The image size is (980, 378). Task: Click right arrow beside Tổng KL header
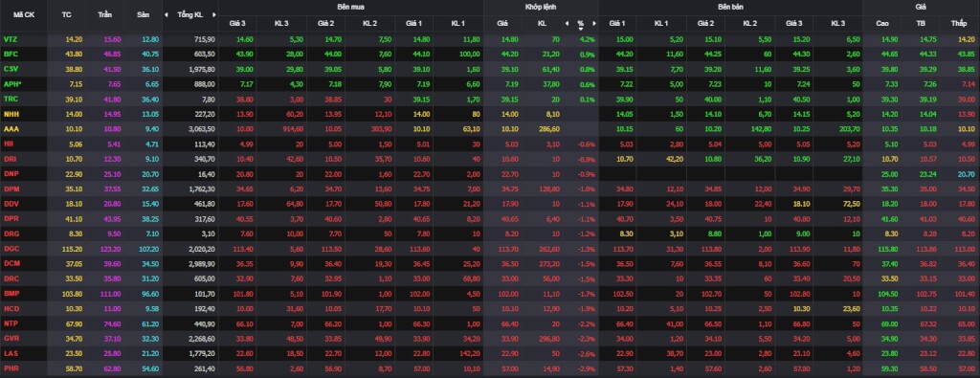213,15
